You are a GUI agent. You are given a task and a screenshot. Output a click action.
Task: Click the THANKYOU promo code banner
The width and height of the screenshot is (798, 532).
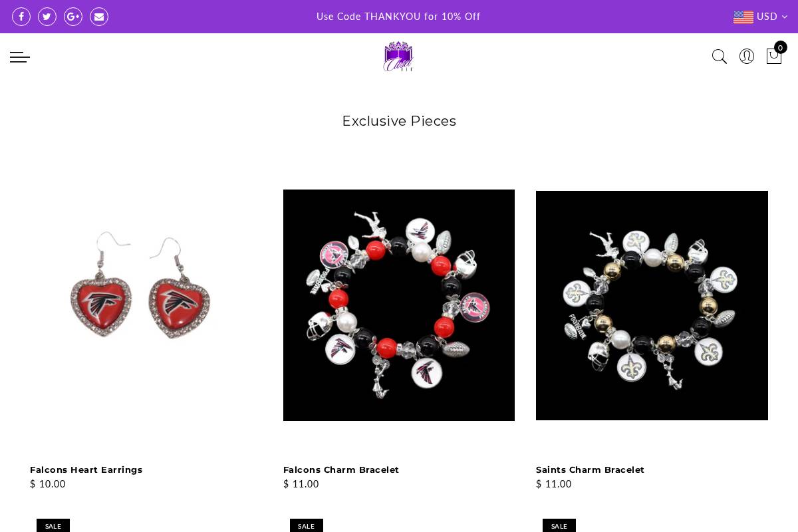coord(398,17)
